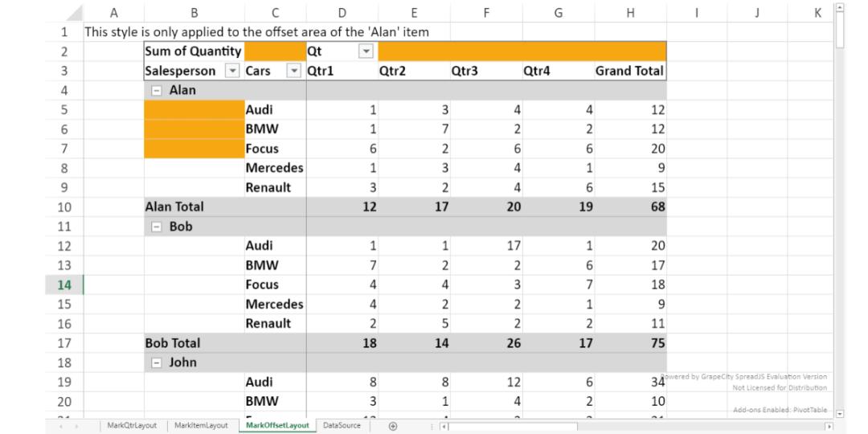Select column H header
The width and height of the screenshot is (868, 434).
[631, 12]
